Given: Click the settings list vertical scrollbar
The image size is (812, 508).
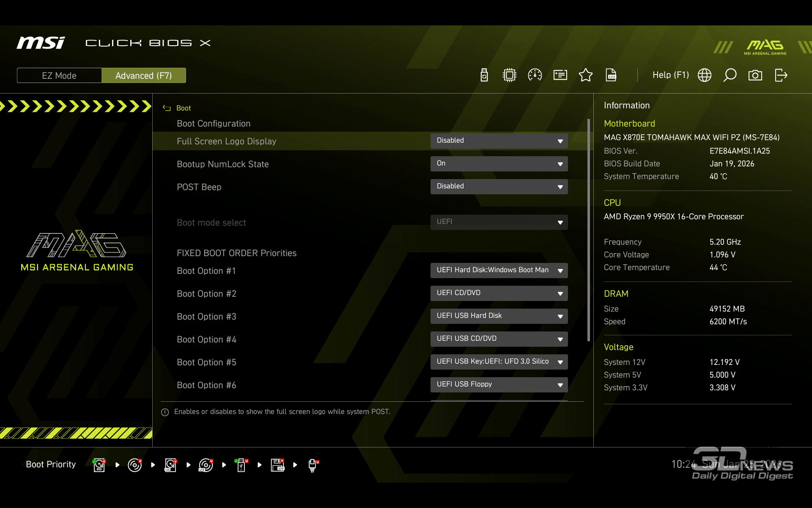Looking at the screenshot, I should 588,230.
